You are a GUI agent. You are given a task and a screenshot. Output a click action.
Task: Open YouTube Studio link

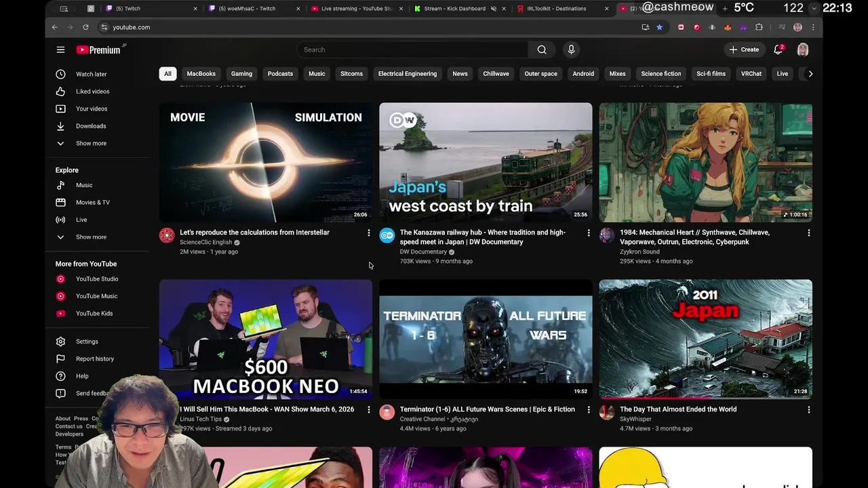[97, 279]
